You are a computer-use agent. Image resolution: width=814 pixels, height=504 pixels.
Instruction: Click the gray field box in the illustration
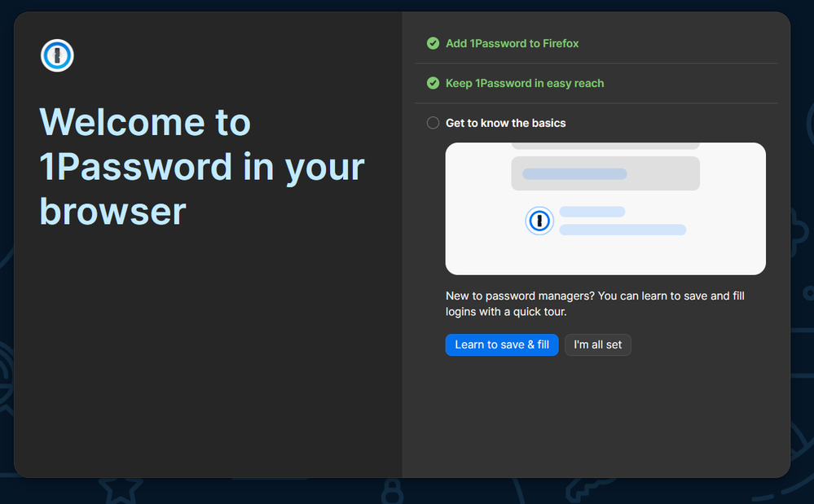[x=605, y=173]
